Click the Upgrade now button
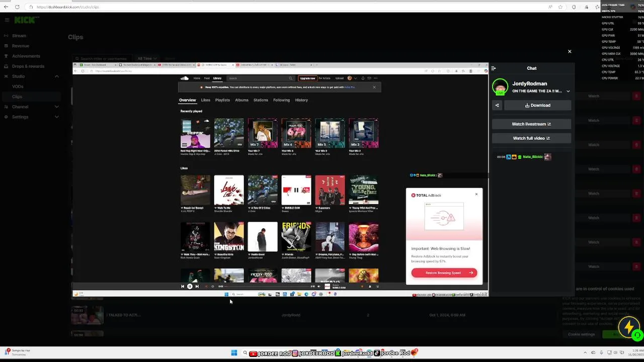 click(307, 78)
